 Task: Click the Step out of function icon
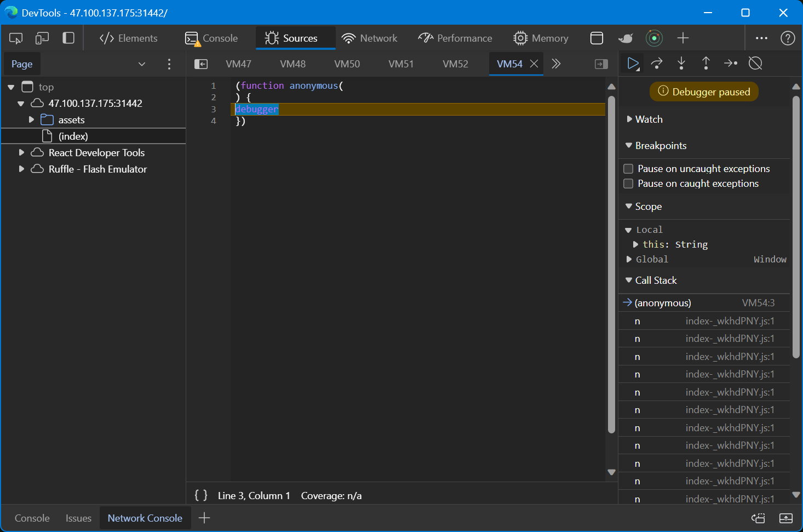coord(706,64)
